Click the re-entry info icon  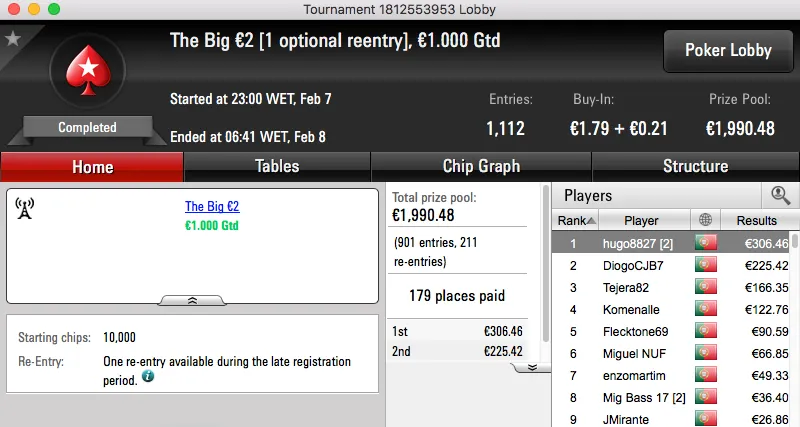(148, 377)
